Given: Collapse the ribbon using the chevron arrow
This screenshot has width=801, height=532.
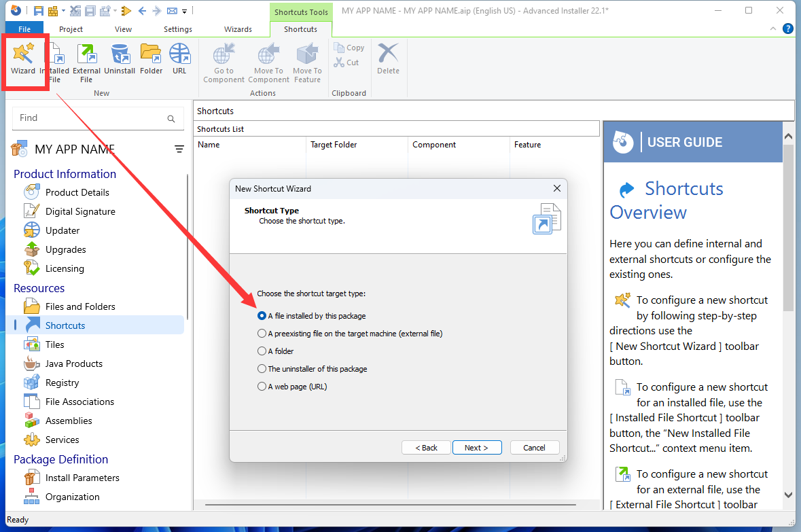Looking at the screenshot, I should pyautogui.click(x=773, y=29).
